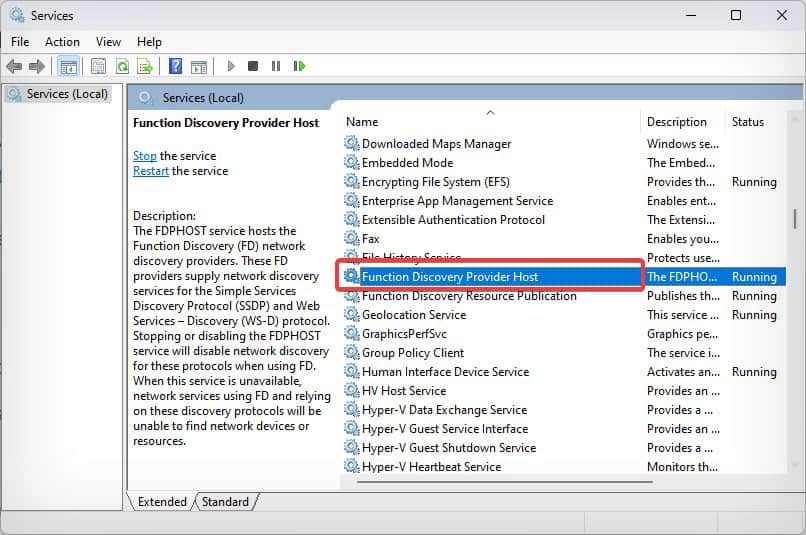
Task: Click the Restart Service icon
Action: [299, 66]
